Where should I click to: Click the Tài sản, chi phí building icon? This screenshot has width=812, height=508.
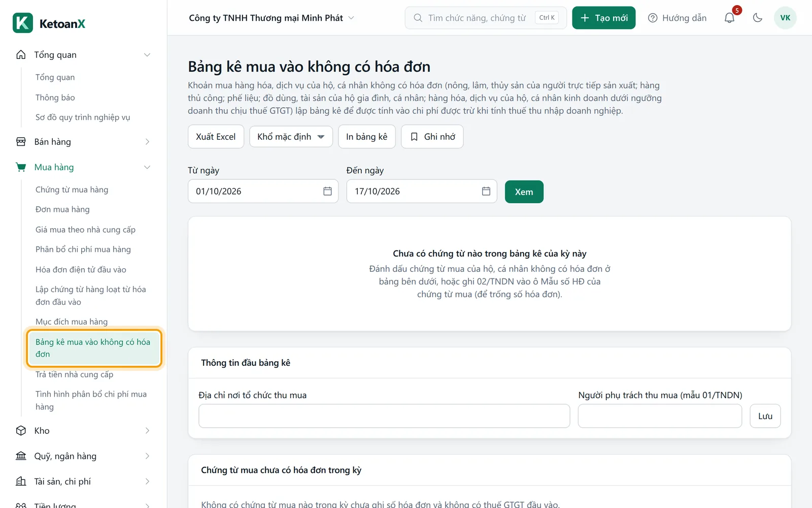click(21, 482)
